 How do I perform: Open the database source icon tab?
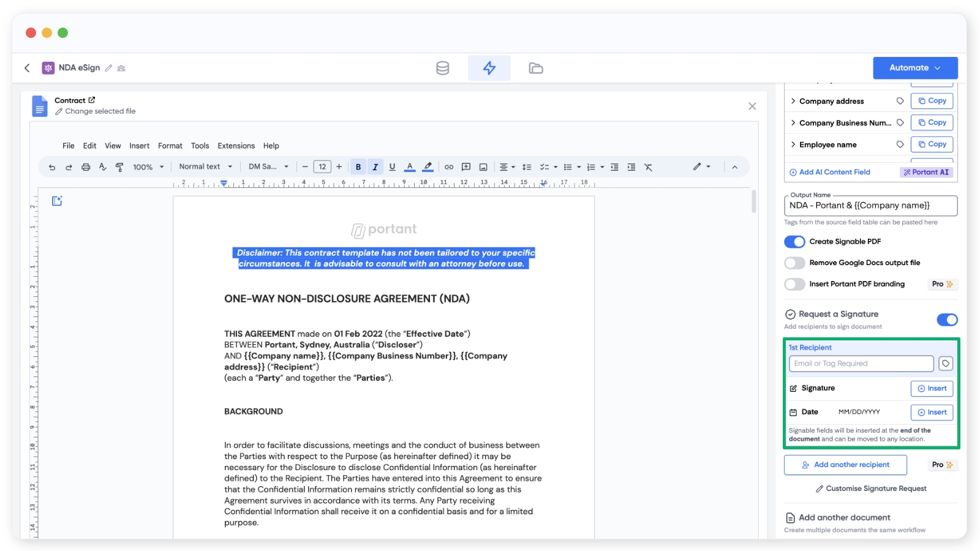pyautogui.click(x=442, y=68)
